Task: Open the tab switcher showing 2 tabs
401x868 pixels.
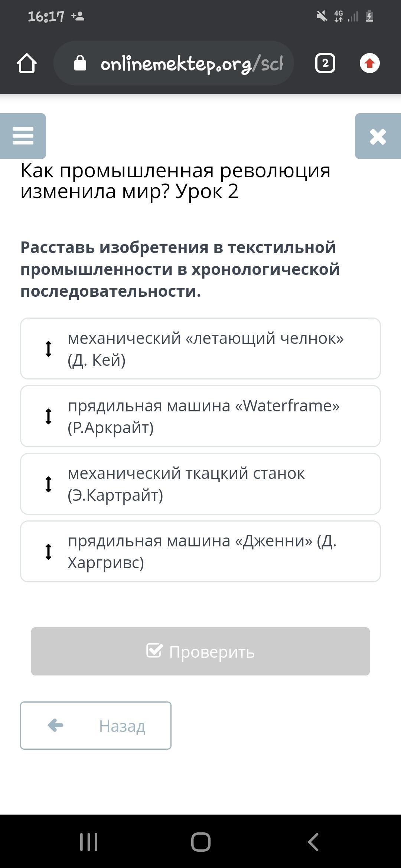Action: click(325, 63)
